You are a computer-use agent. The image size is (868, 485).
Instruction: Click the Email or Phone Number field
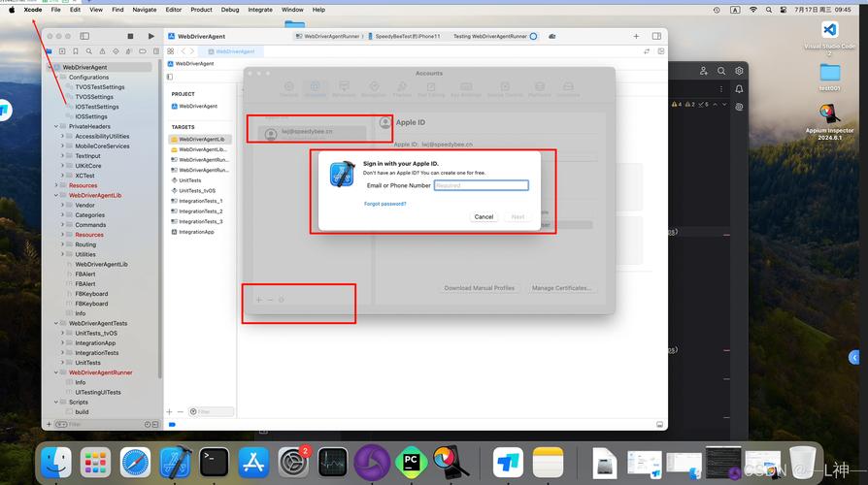tap(481, 185)
